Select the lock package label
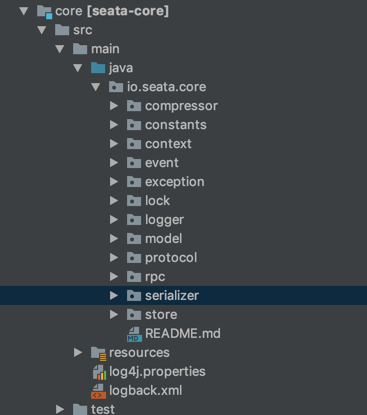Viewport: 367px width, 415px height. [x=157, y=201]
